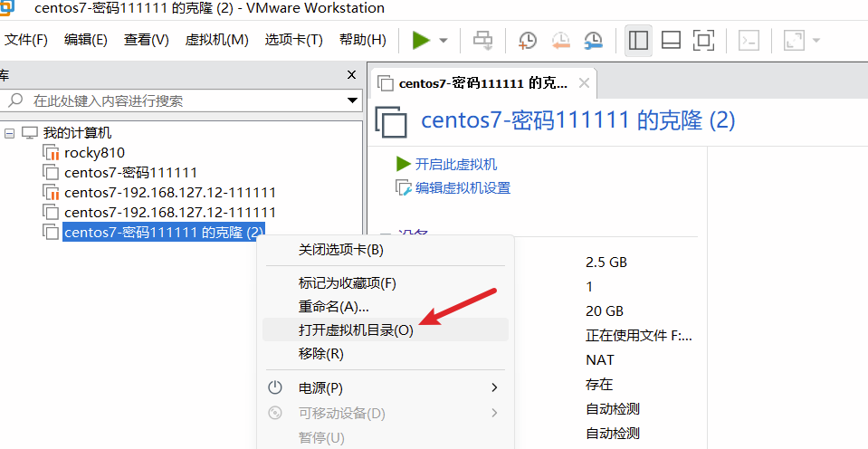Take a snapshot using the clock-plus icon
Viewport: 868px width, 449px height.
tap(527, 41)
